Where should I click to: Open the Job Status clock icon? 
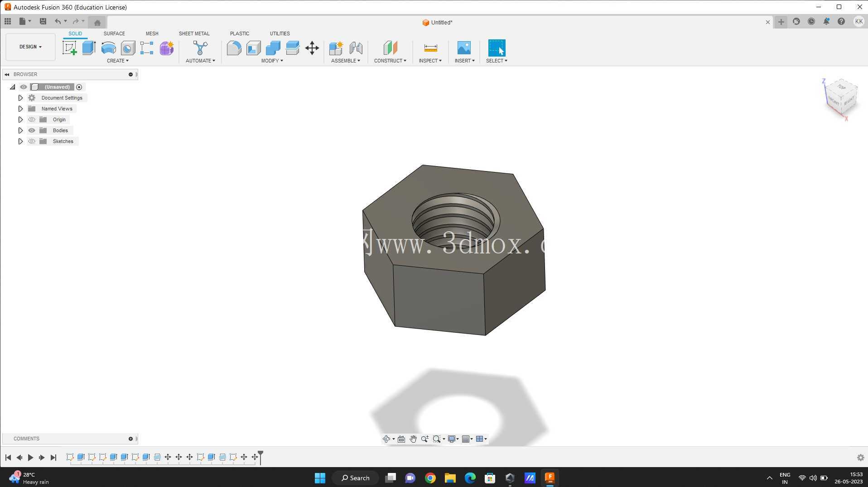coord(811,21)
